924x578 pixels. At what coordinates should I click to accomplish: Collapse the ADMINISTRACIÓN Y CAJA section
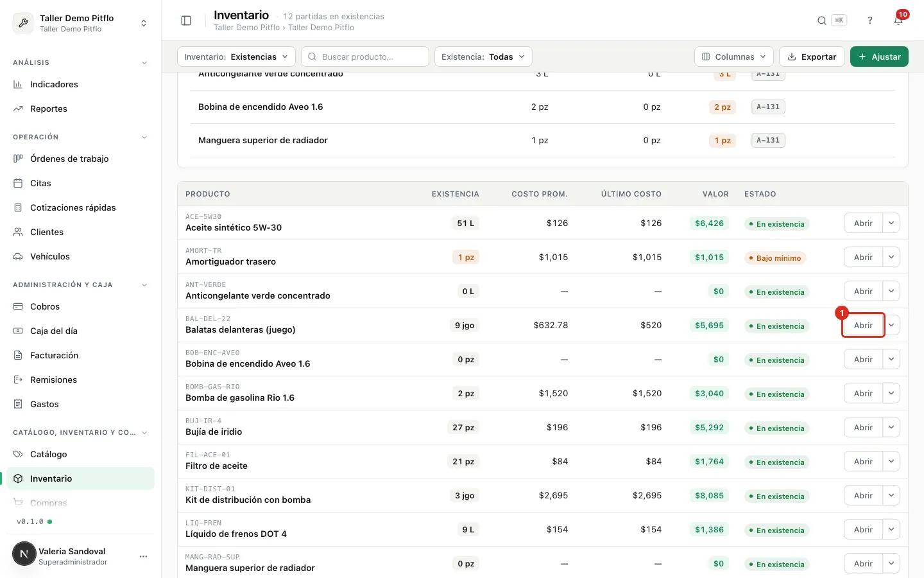(x=144, y=285)
